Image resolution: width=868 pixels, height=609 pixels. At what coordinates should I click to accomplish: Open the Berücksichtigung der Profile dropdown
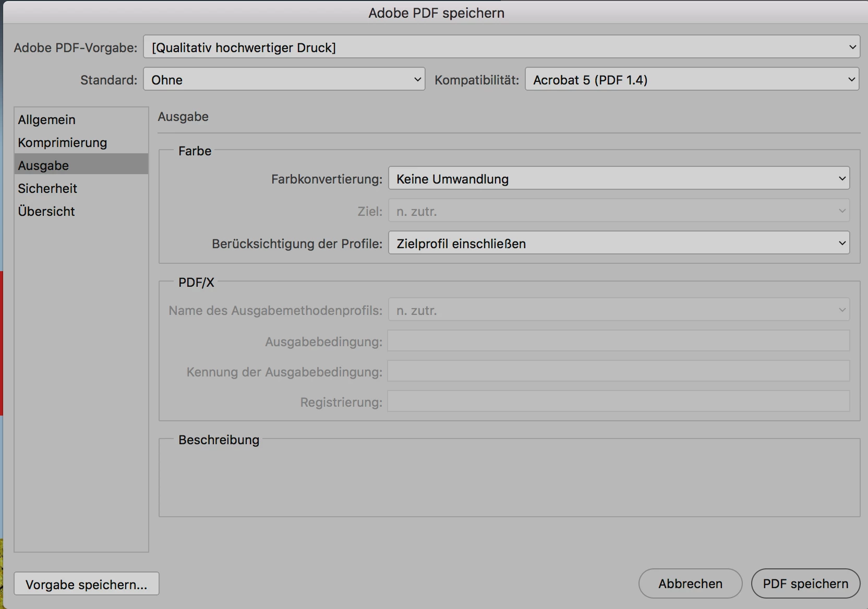(x=619, y=243)
